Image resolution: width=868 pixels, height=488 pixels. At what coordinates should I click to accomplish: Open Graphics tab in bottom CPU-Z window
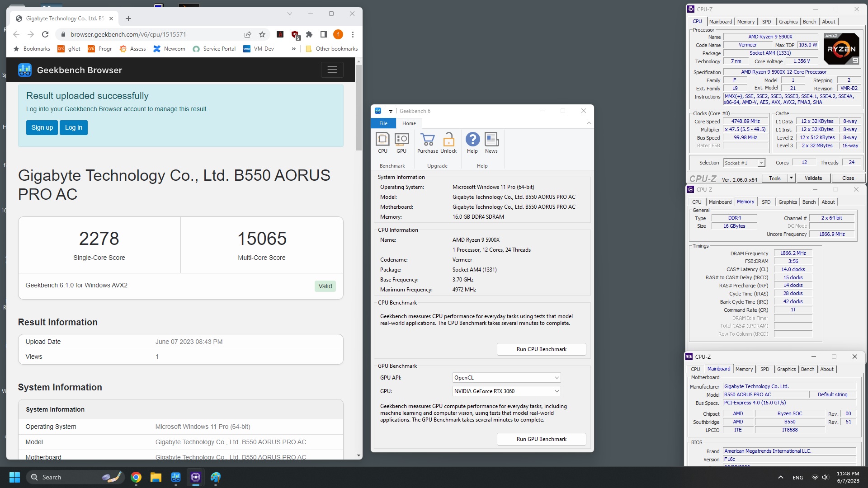786,369
